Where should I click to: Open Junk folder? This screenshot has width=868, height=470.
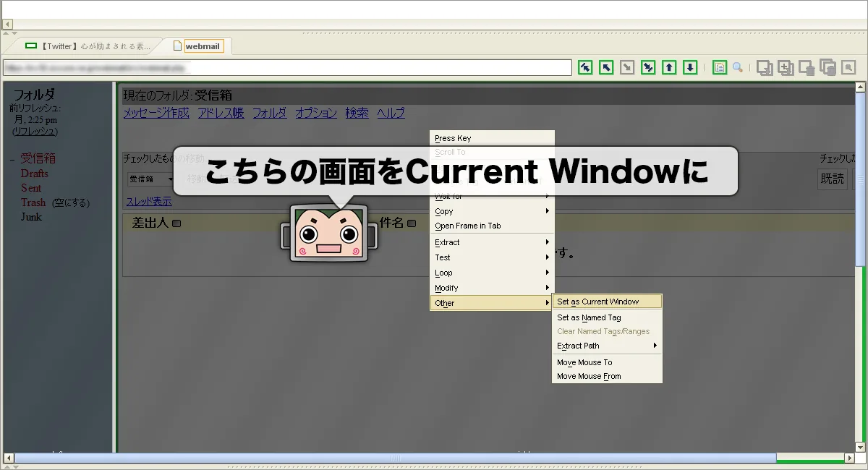coord(31,217)
